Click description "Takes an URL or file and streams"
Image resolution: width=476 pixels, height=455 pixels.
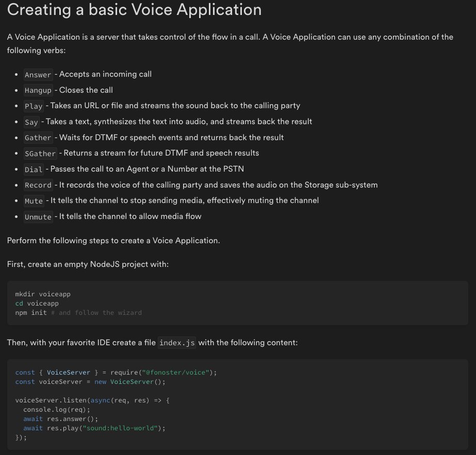pyautogui.click(x=175, y=106)
